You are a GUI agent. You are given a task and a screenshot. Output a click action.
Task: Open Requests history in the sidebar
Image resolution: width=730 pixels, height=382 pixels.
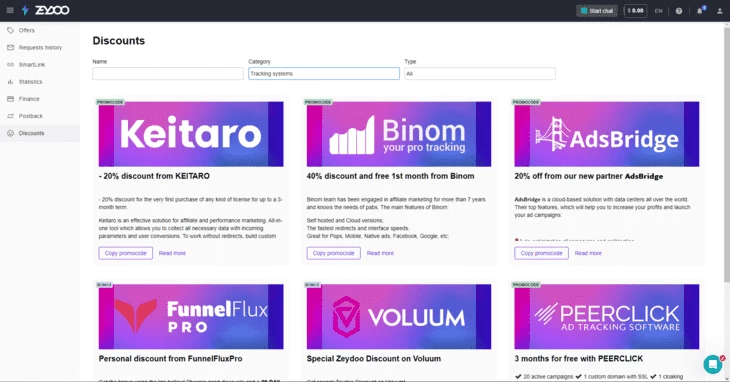coord(40,47)
